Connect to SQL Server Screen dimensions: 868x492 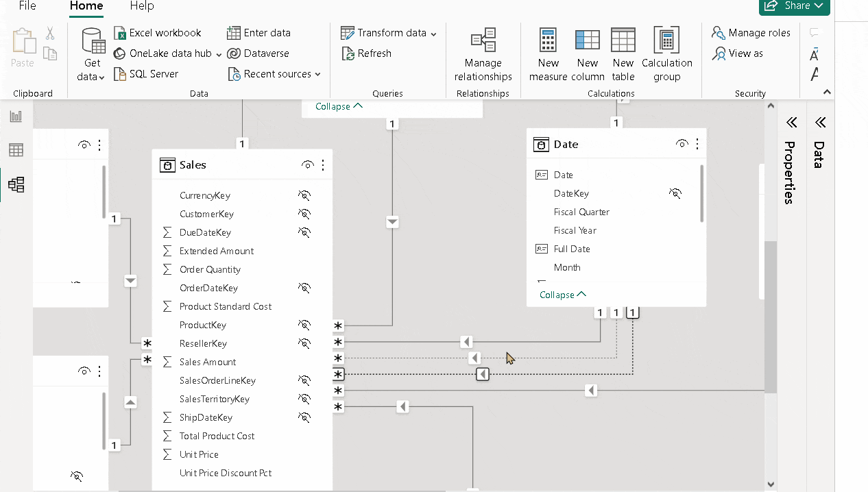145,74
